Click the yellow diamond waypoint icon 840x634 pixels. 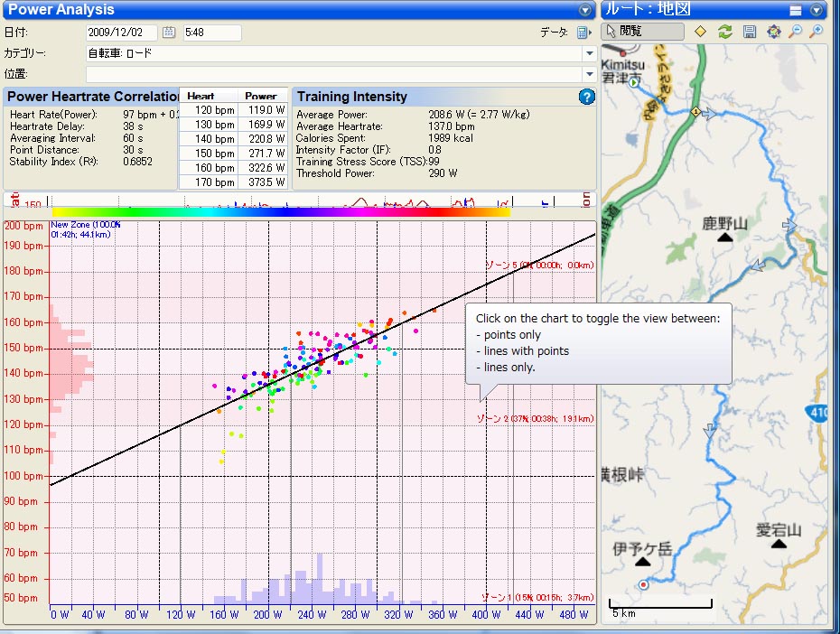pyautogui.click(x=700, y=32)
